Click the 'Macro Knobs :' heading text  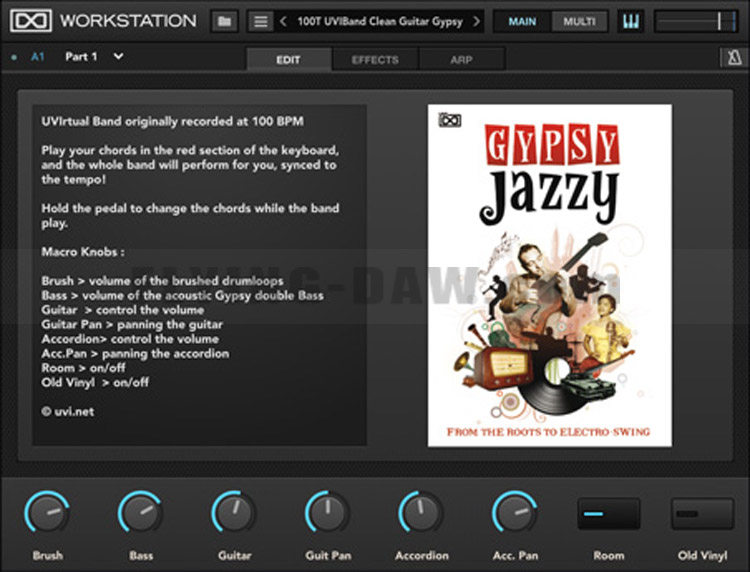click(x=83, y=252)
